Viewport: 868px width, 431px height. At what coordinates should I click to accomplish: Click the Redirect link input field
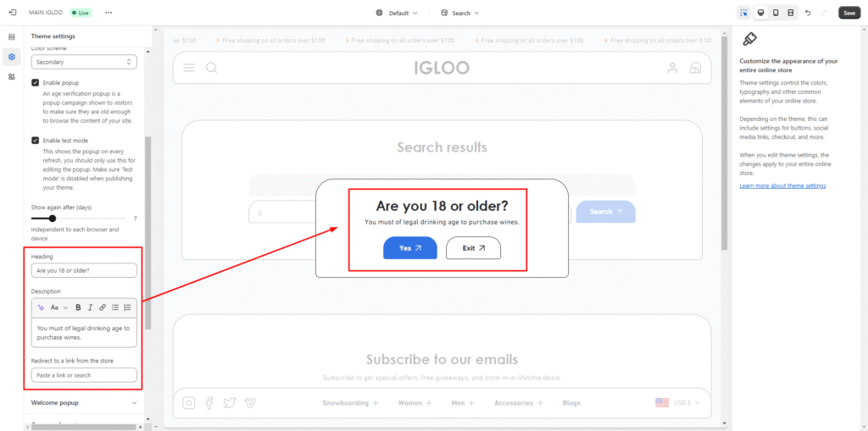pos(84,375)
